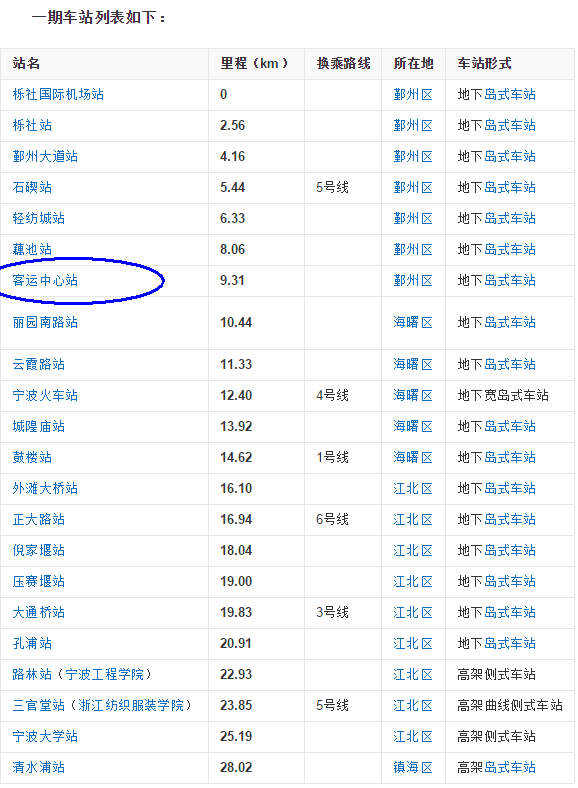This screenshot has width=578, height=788.
Task: Open 江北区 link in 外滩大桥站 row
Action: click(x=413, y=488)
